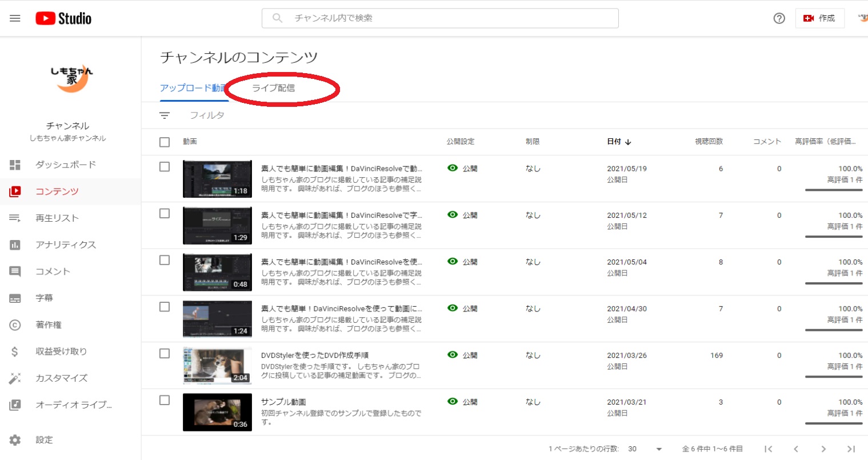Tick the select-all videos checkbox
Screen dimensions: 868x460
click(x=165, y=142)
